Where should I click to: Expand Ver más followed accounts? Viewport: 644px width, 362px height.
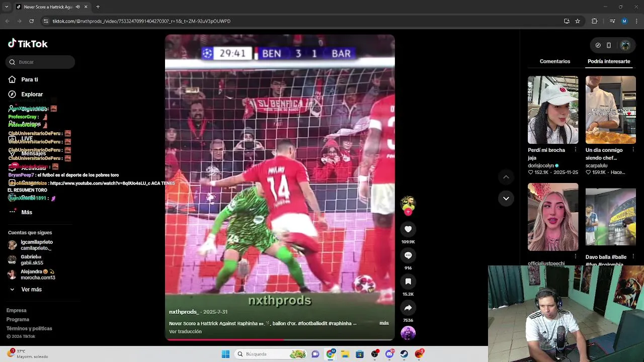coord(31,290)
